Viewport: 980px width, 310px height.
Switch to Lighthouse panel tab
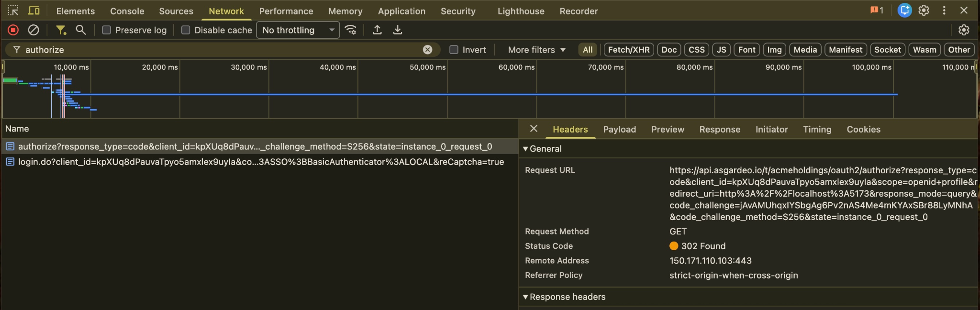coord(521,11)
